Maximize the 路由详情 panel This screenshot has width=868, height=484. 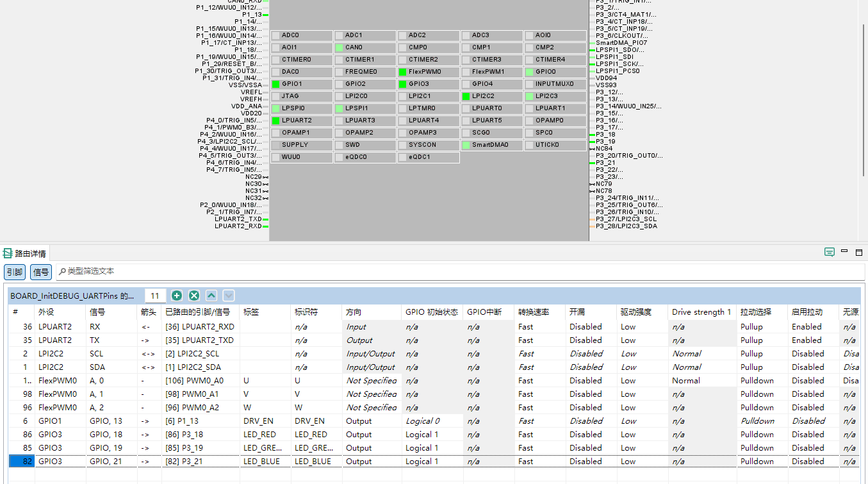(x=859, y=253)
